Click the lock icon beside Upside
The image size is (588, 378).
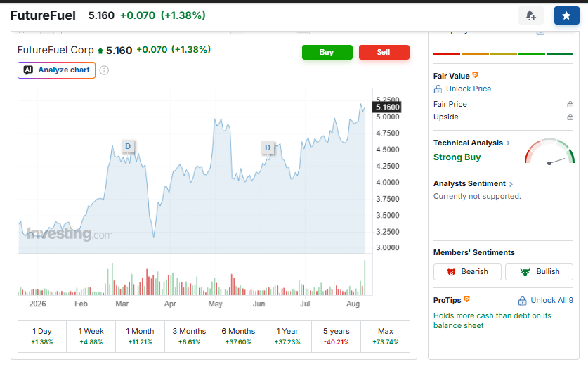[x=570, y=117]
